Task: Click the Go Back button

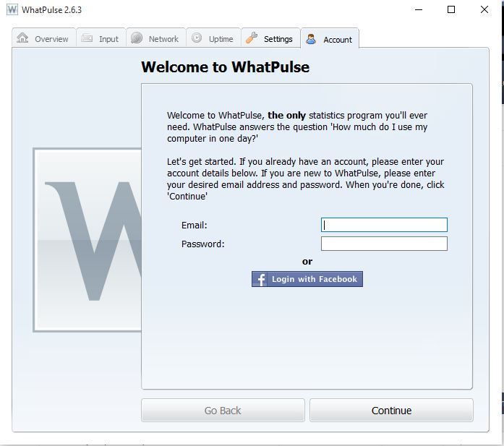Action: [x=223, y=411]
